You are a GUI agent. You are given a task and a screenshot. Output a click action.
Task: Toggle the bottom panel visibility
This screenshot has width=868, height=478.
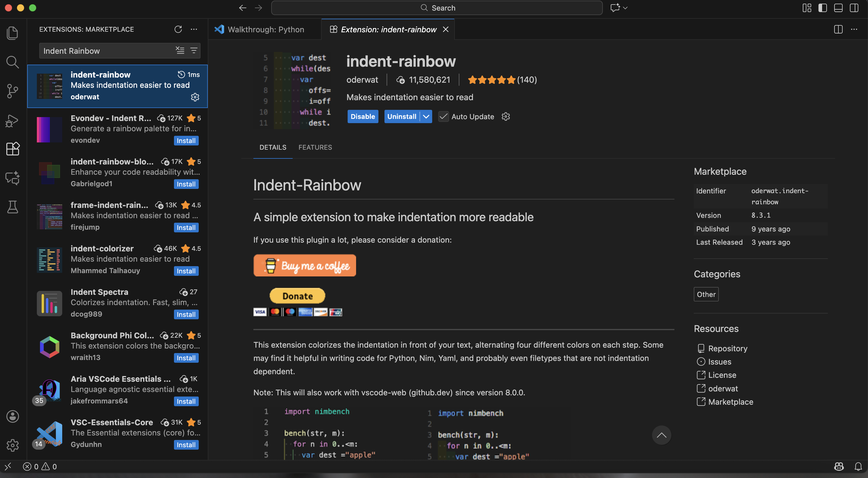click(x=838, y=8)
